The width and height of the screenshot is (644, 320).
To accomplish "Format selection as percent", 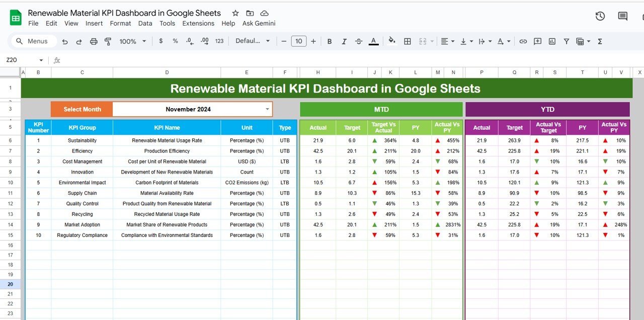I will pyautogui.click(x=175, y=41).
